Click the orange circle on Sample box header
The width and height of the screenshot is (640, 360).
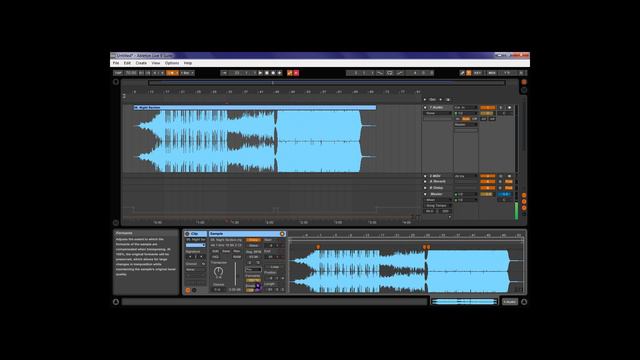coord(282,234)
